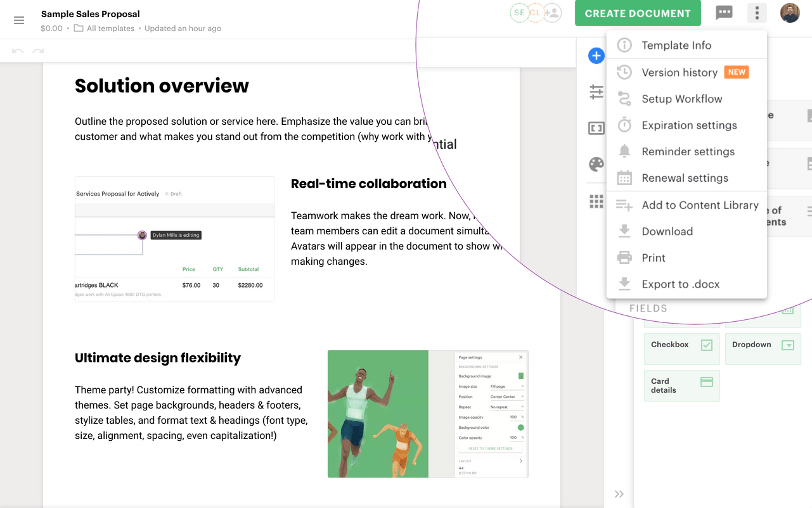Open the comments chat bubble icon
The width and height of the screenshot is (812, 508).
pos(724,13)
